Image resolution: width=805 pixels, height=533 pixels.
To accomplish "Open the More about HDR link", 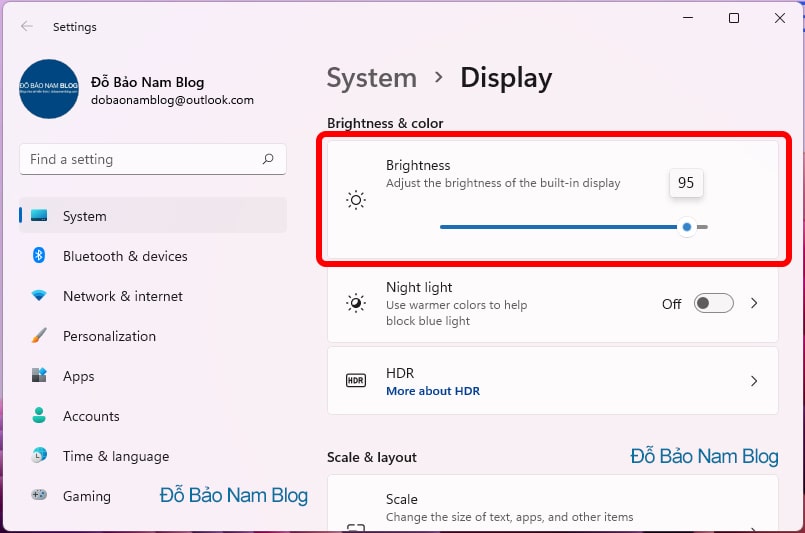I will click(433, 391).
